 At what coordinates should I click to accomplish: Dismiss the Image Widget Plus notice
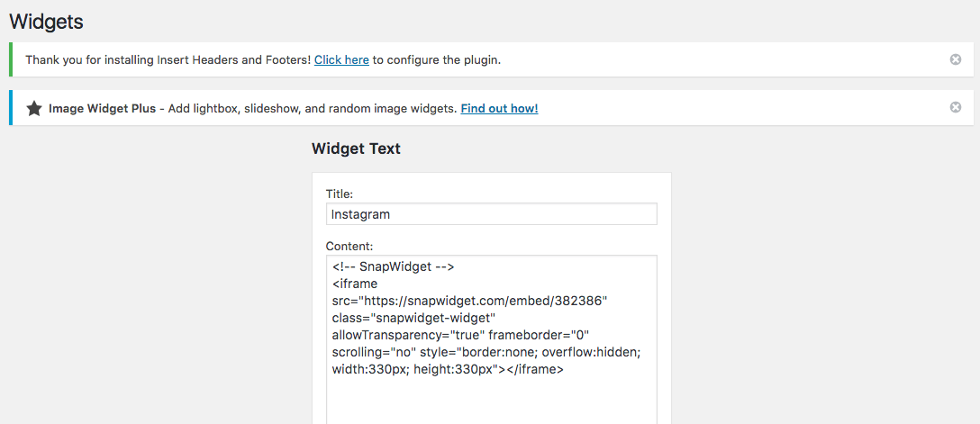pos(956,107)
